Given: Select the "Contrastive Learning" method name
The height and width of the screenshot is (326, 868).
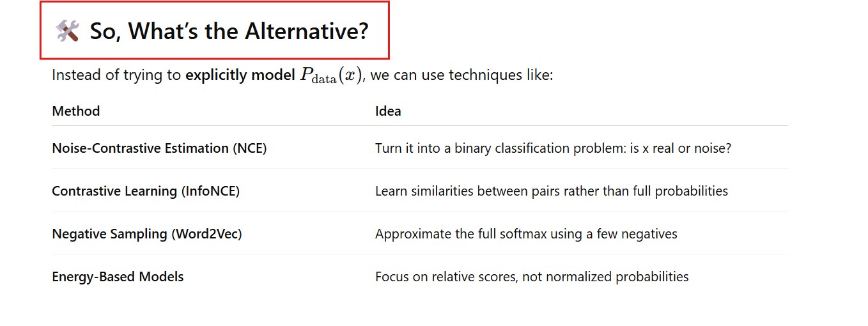Looking at the screenshot, I should pos(114,191).
